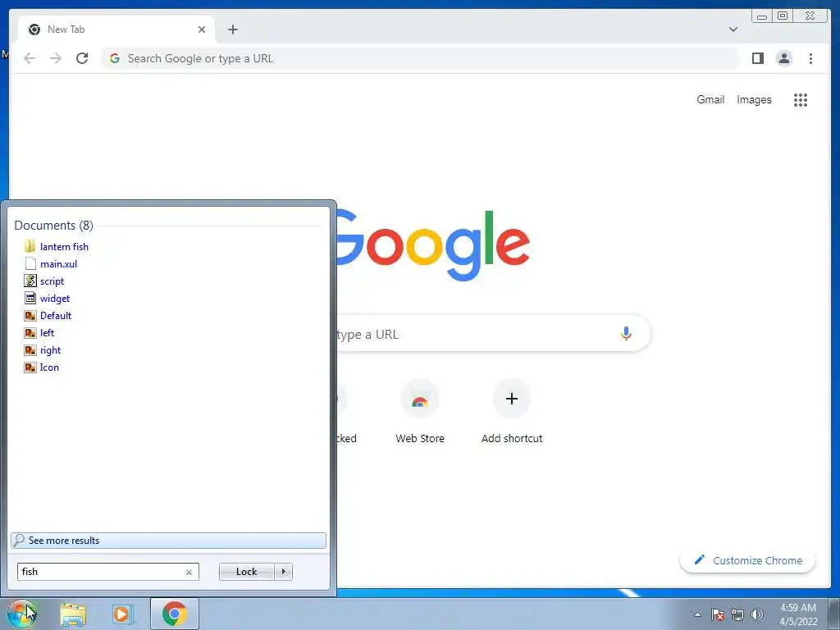Click the Documents (8) group header
Viewport: 840px width, 630px height.
(x=53, y=225)
